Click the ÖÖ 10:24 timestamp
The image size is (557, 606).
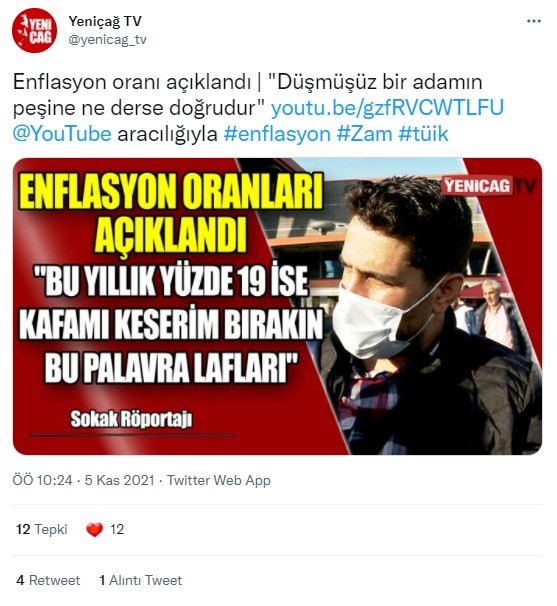point(43,480)
